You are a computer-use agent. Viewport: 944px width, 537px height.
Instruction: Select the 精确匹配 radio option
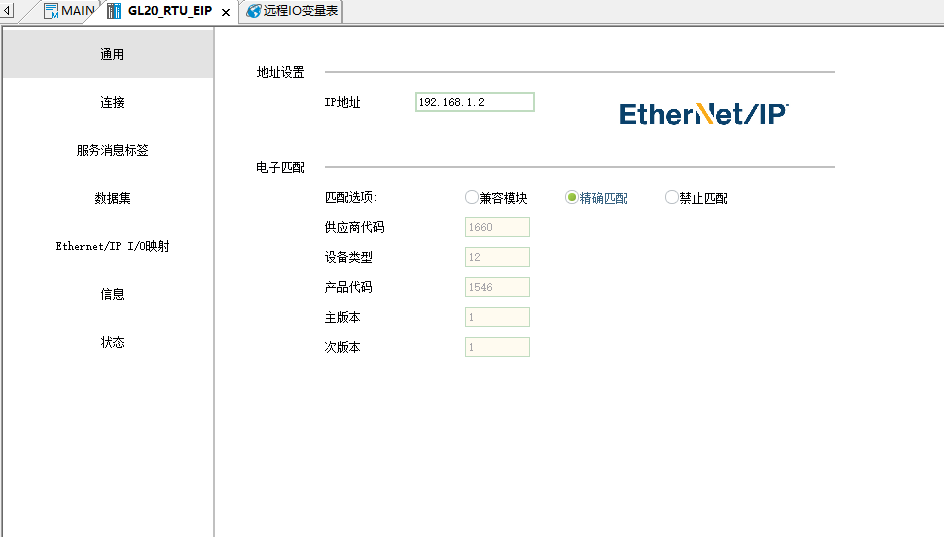[572, 198]
